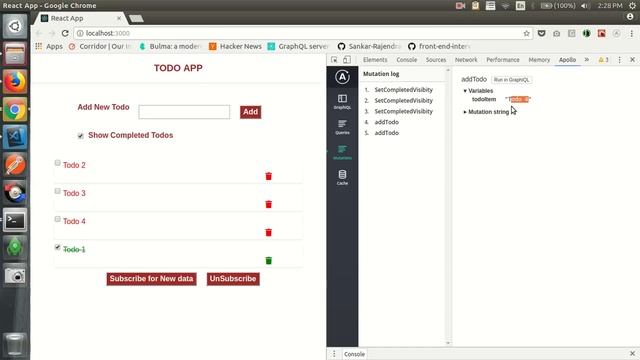Open the Console drawer tab at bottom
Viewport: 640px width, 360px height.
click(x=354, y=354)
